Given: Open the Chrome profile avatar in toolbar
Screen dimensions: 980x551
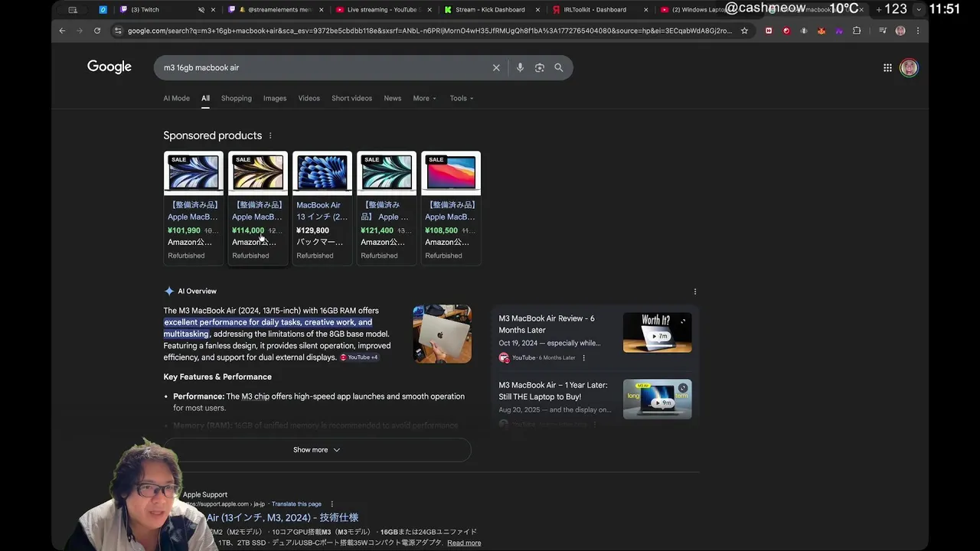Looking at the screenshot, I should pos(900,31).
